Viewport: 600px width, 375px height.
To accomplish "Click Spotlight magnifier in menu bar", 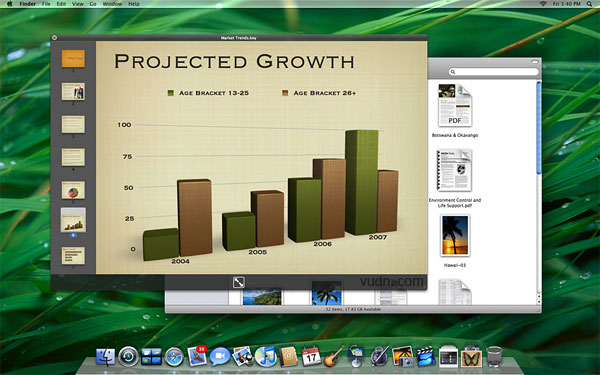I will point(589,4).
